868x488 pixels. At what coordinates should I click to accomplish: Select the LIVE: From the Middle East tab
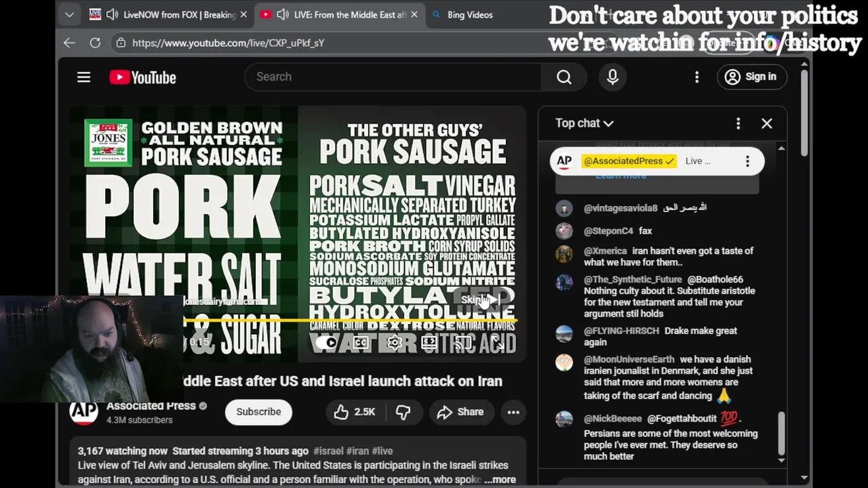click(339, 14)
